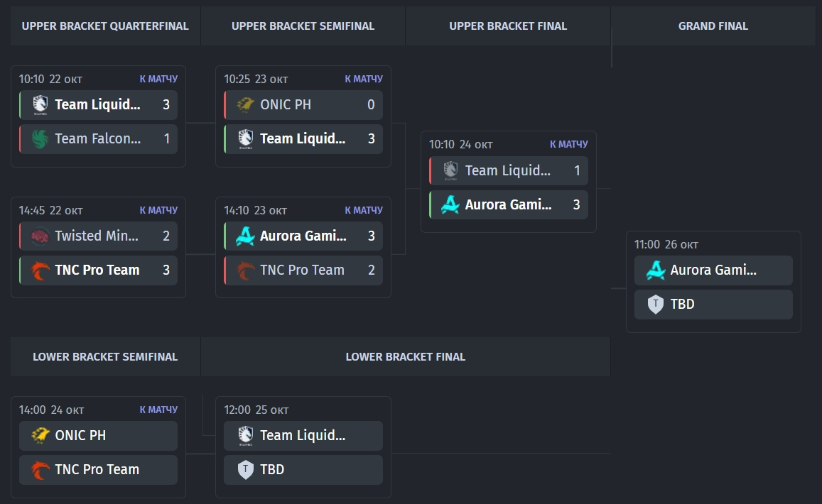Click ONIC PH logo in upper semifinal
Viewport: 822px width, 504px height.
click(x=245, y=104)
